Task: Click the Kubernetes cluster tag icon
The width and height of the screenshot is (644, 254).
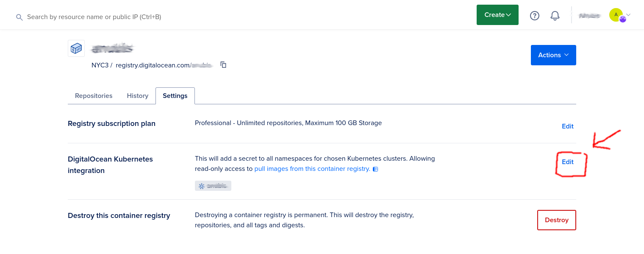Action: coord(202,186)
